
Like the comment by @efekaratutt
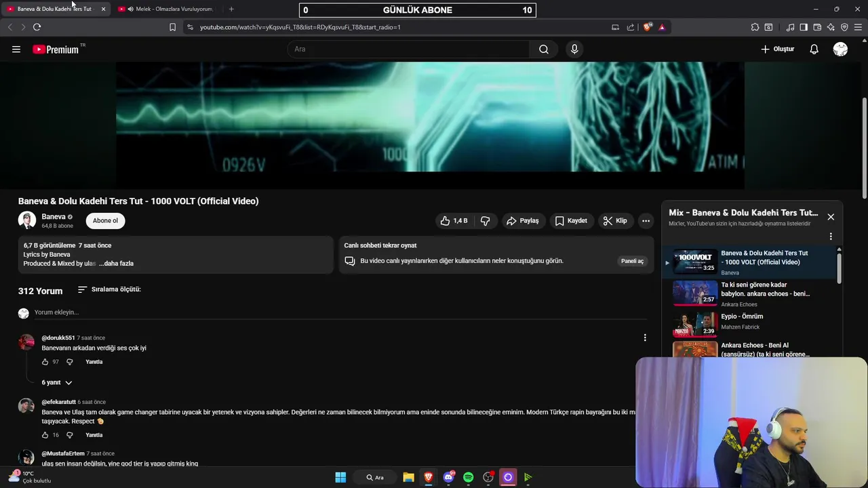pyautogui.click(x=45, y=435)
